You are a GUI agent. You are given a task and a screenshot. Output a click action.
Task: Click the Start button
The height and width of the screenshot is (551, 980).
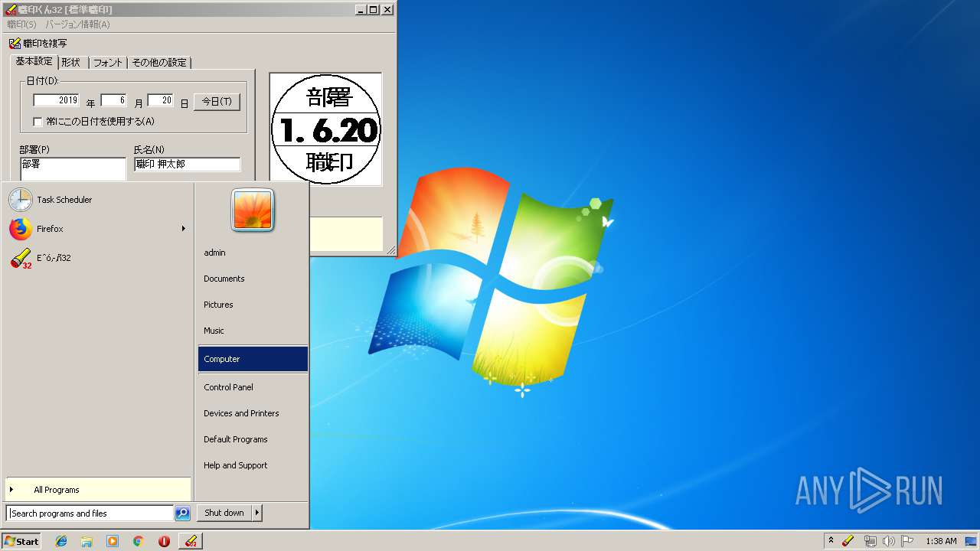21,541
